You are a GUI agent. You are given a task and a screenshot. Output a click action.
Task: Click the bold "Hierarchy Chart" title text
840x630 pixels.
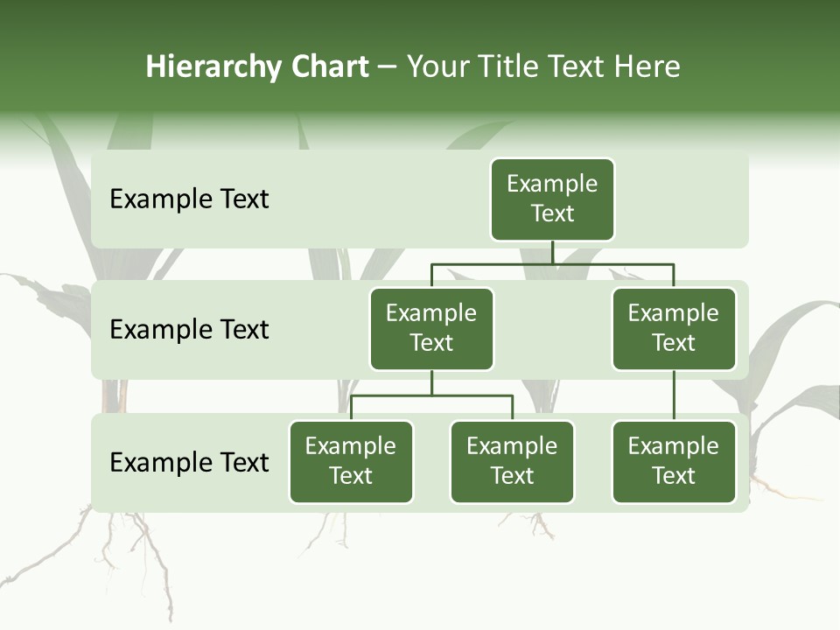256,66
